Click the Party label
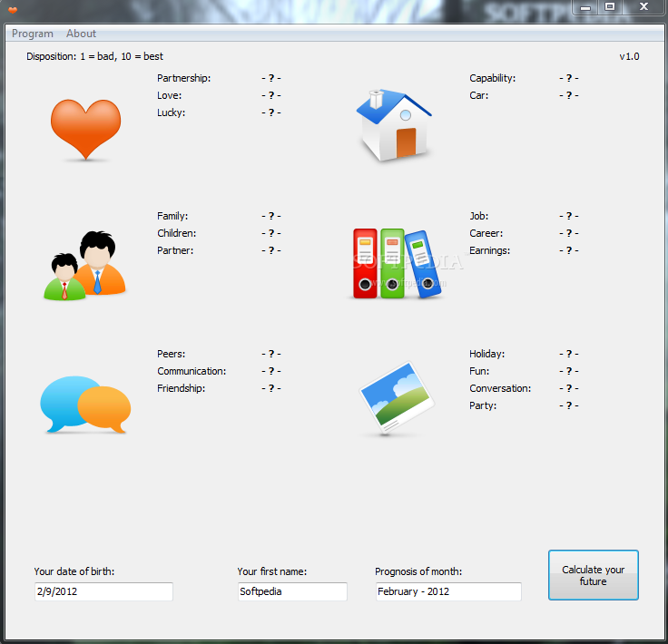 coord(483,405)
